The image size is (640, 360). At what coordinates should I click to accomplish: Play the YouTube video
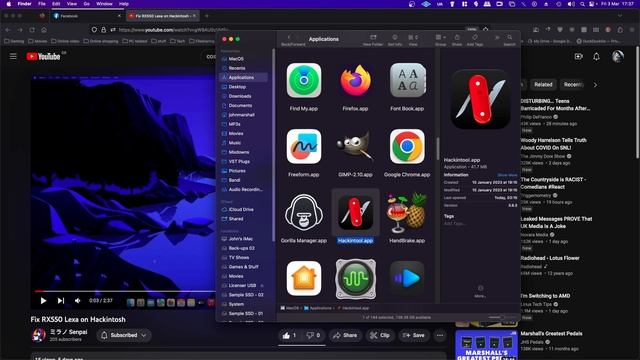click(x=43, y=301)
